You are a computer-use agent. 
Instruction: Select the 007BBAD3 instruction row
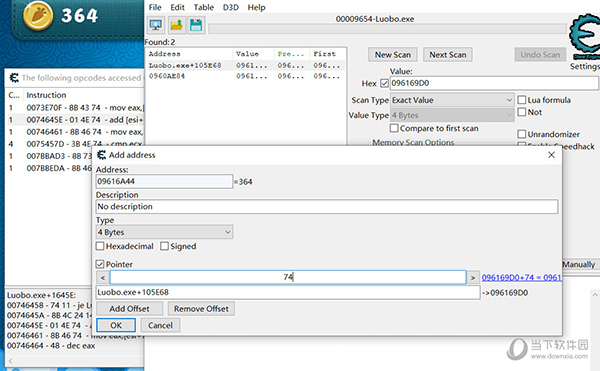pyautogui.click(x=50, y=156)
